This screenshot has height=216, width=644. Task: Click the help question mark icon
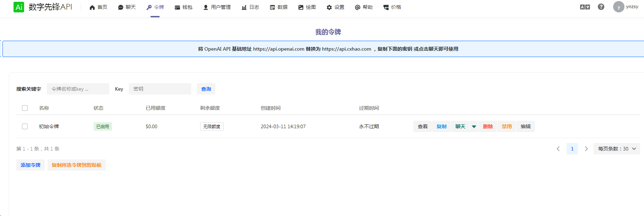coord(601,7)
